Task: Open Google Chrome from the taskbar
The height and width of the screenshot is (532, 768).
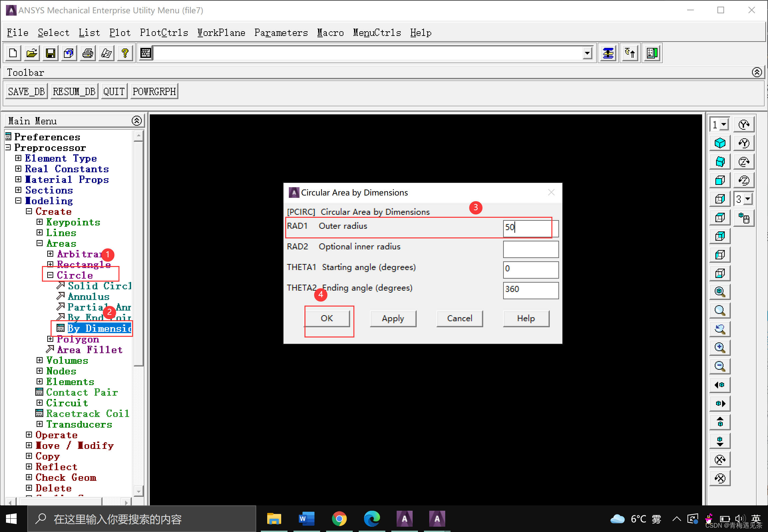Action: pos(339,519)
